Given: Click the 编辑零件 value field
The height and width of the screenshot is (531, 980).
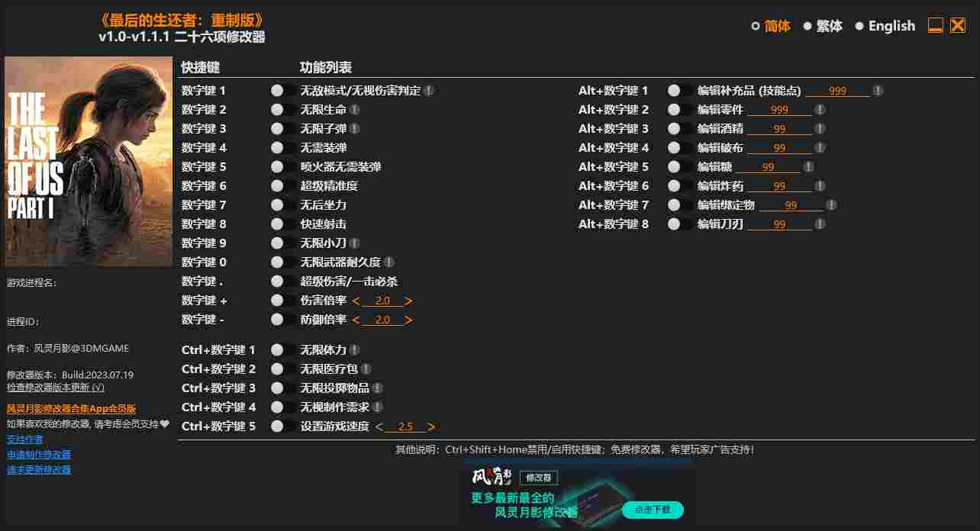Looking at the screenshot, I should pyautogui.click(x=779, y=110).
